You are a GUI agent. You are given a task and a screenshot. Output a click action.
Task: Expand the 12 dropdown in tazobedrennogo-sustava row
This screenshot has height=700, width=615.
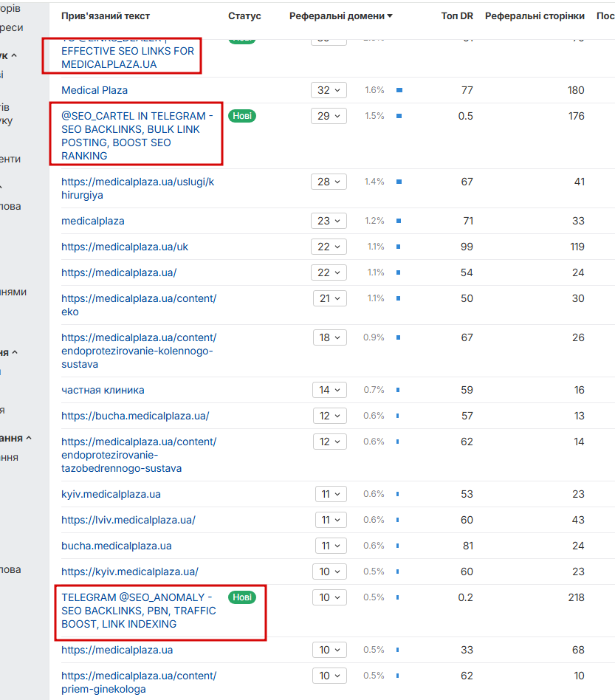pos(330,442)
